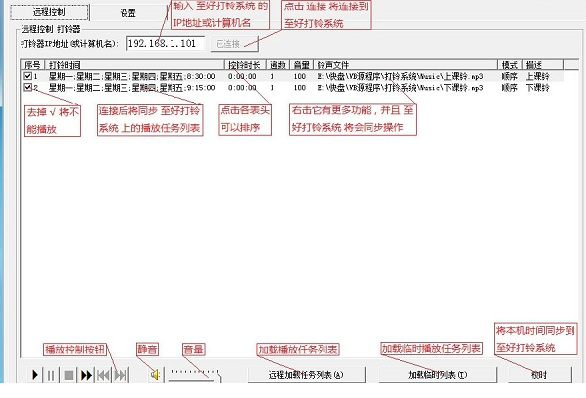Uncheck the checkbox for task row 2
This screenshot has height=398, width=586.
pos(27,87)
